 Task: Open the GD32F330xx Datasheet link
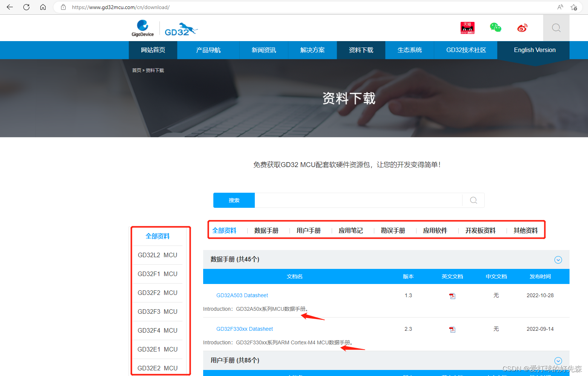[x=245, y=329]
